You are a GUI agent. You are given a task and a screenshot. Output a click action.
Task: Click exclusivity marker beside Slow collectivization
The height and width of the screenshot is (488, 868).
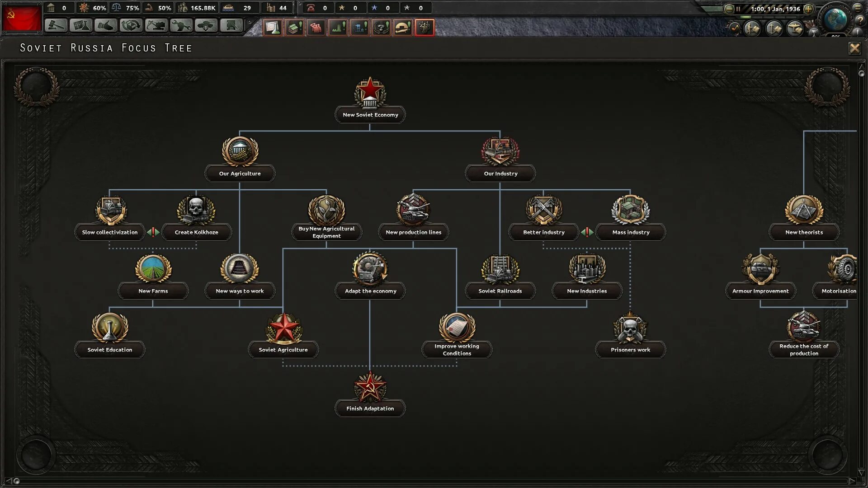point(153,232)
